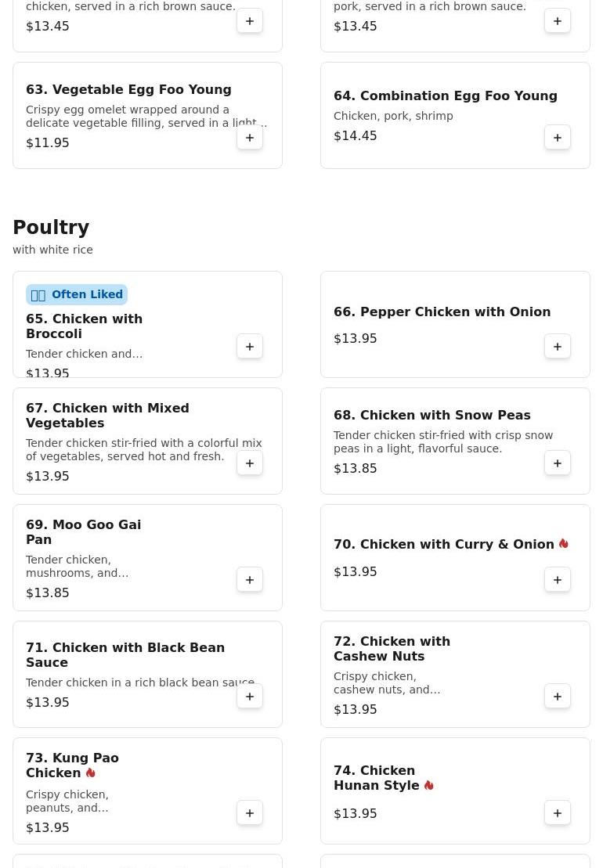Click the Often Liked badge
The width and height of the screenshot is (603, 868).
[77, 294]
